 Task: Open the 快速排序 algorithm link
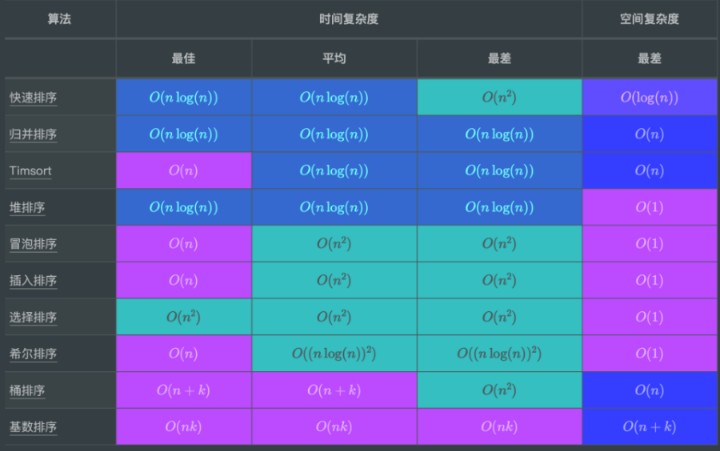coord(33,97)
